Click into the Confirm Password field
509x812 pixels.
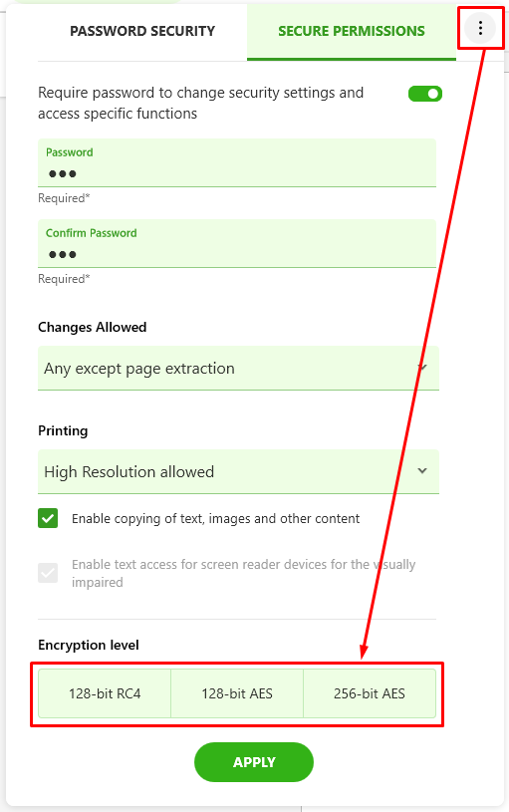pos(237,244)
